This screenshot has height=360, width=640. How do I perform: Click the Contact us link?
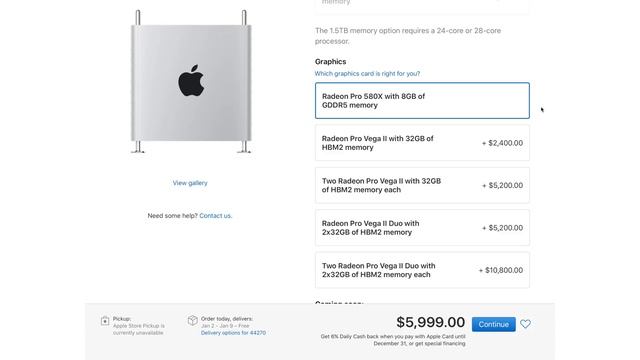(x=216, y=216)
